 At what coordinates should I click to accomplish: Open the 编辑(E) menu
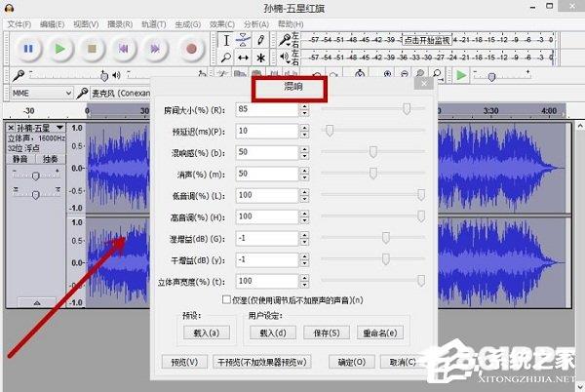(x=52, y=24)
